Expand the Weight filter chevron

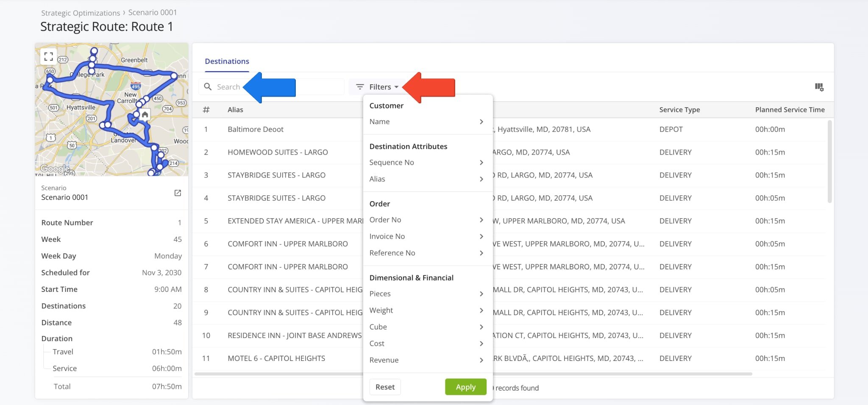point(481,310)
